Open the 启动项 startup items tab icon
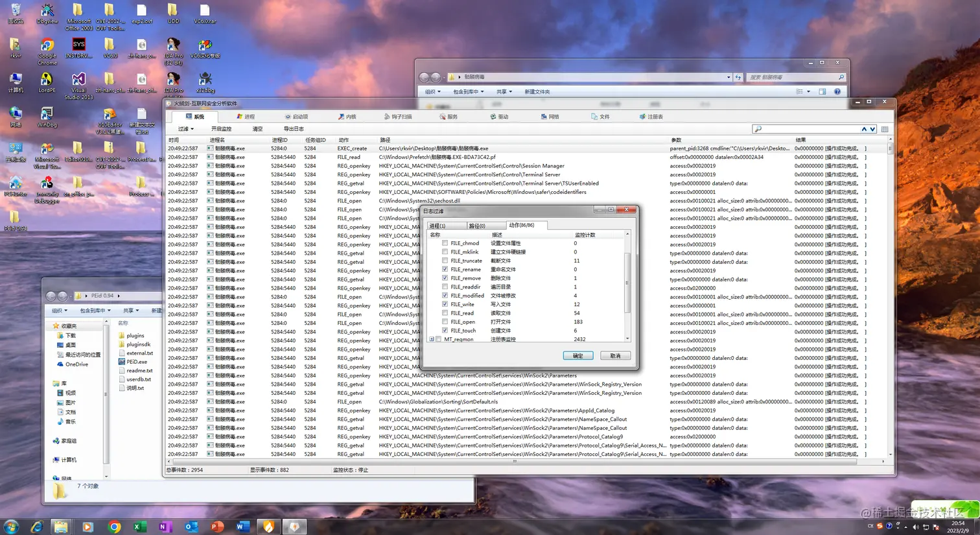Viewport: 980px width, 535px height. (x=288, y=117)
